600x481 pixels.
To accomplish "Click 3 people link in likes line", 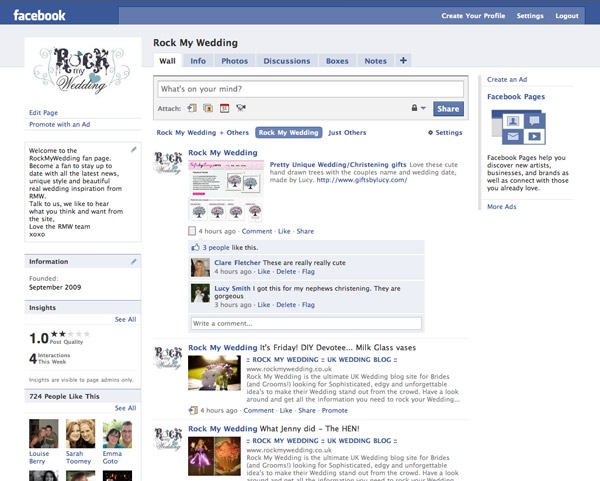I will pos(216,247).
